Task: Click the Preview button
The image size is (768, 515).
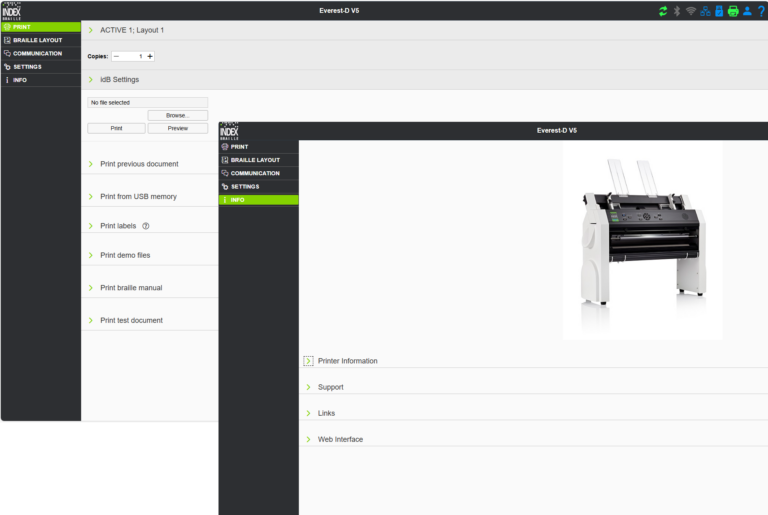Action: pyautogui.click(x=178, y=128)
